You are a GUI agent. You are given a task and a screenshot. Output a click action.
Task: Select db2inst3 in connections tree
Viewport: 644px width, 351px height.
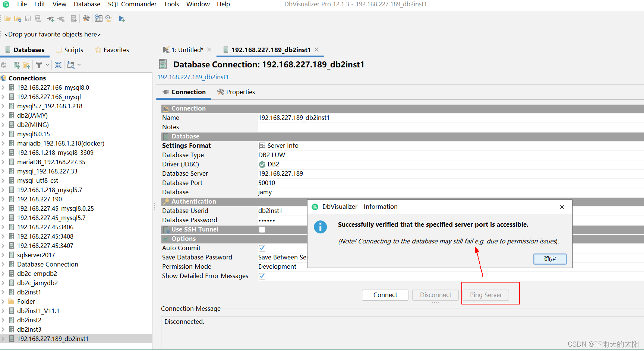(x=29, y=329)
